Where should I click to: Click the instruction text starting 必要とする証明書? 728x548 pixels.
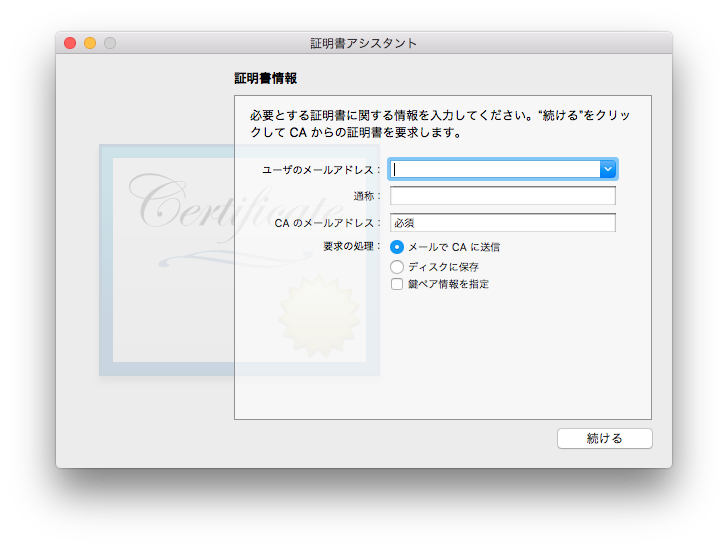[x=440, y=124]
